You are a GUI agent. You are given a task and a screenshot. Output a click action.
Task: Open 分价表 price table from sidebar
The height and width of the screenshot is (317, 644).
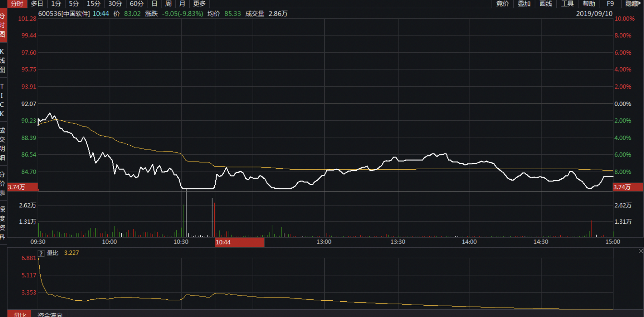pyautogui.click(x=3, y=183)
